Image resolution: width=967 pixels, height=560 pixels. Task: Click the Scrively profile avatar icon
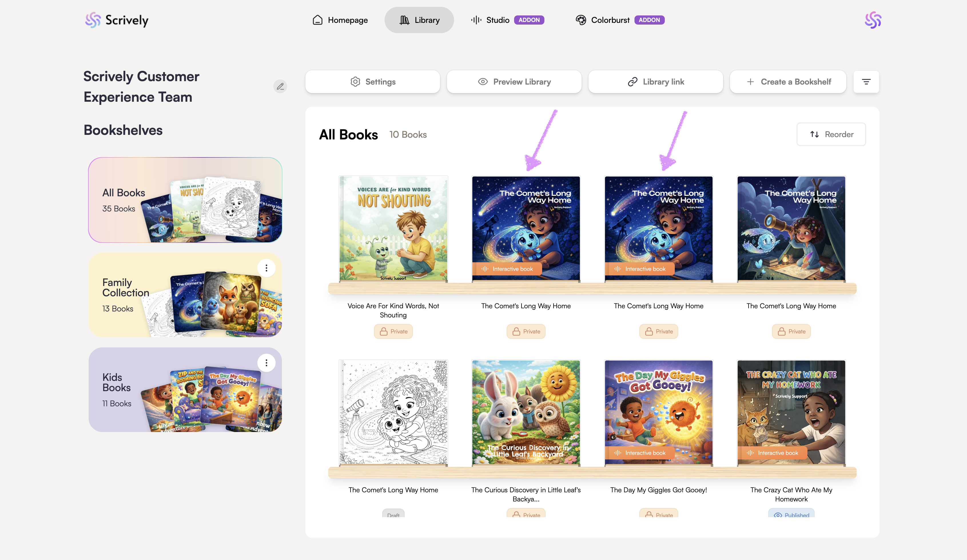coord(873,20)
